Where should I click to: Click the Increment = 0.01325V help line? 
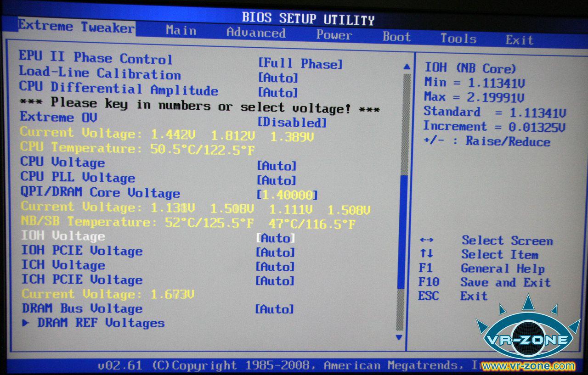pos(494,127)
